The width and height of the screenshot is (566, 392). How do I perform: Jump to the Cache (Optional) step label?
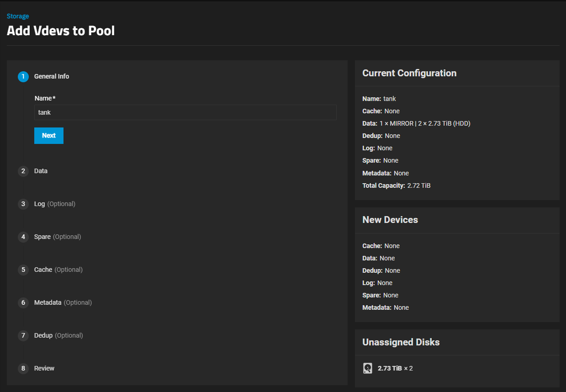point(58,270)
